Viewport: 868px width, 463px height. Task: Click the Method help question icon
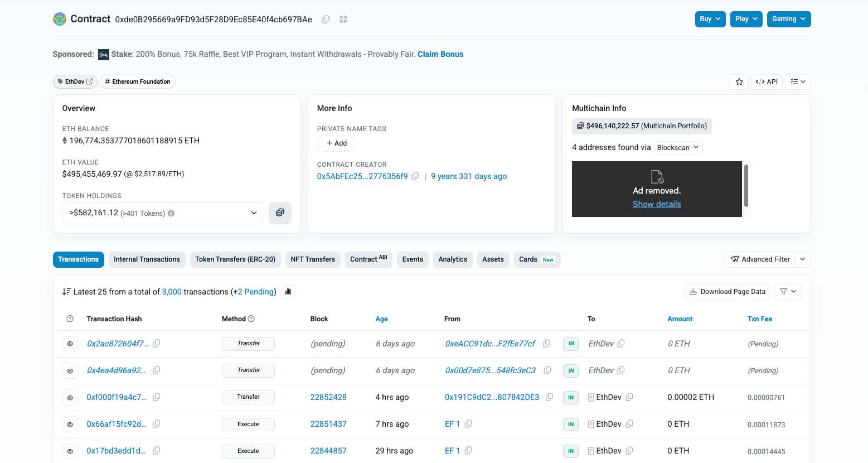(251, 319)
